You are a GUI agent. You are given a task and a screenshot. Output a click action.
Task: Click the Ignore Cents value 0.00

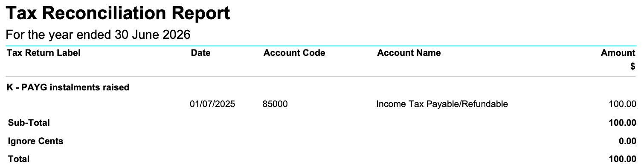tap(627, 141)
